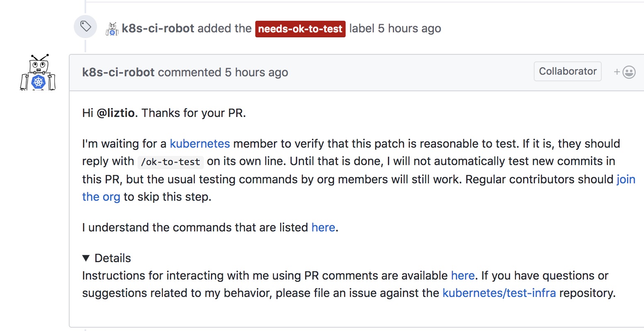This screenshot has height=331, width=644.
Task: Open the smiley reaction picker on the comment
Action: 629,71
